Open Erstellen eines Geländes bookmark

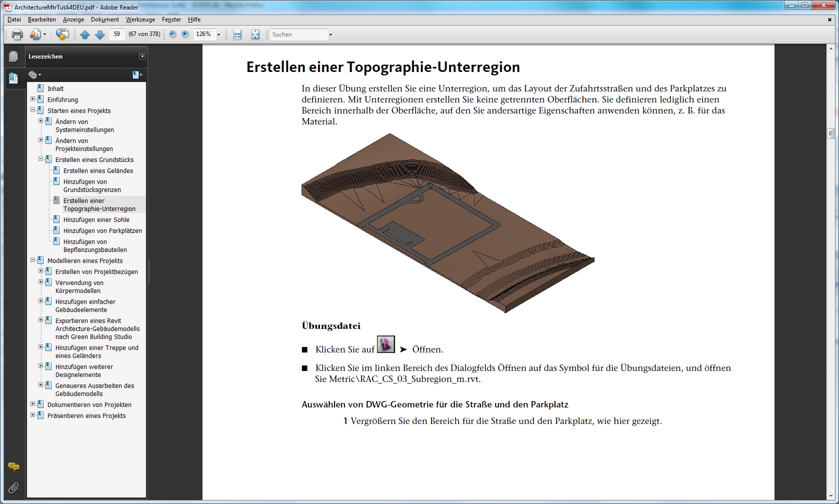[98, 170]
